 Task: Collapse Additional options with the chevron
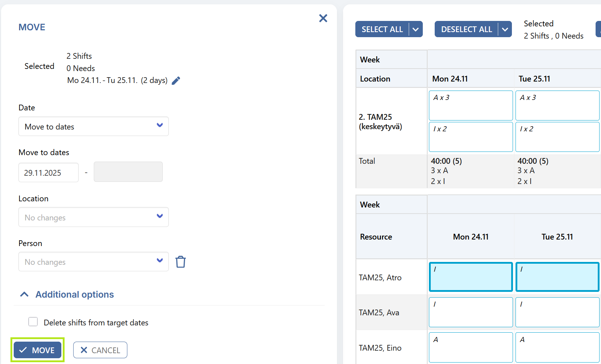tap(24, 294)
